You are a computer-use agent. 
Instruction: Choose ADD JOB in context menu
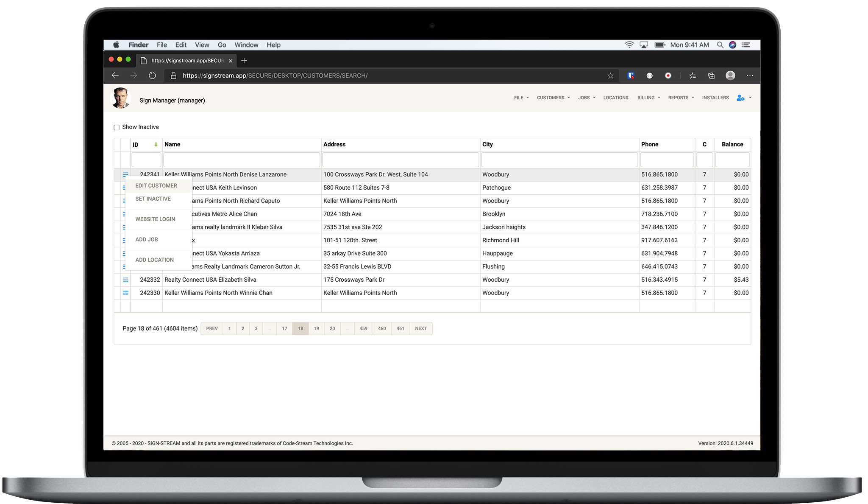point(159,240)
